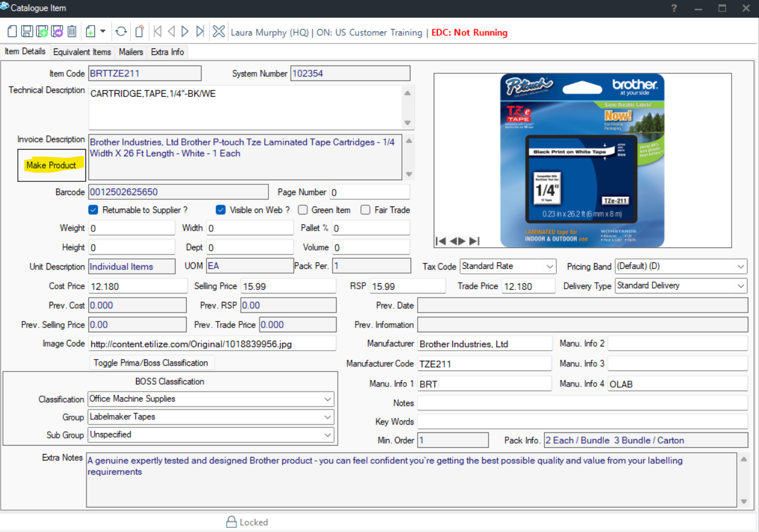The image size is (759, 532).
Task: Open the dropdown arrow beside add document icon
Action: tap(103, 32)
